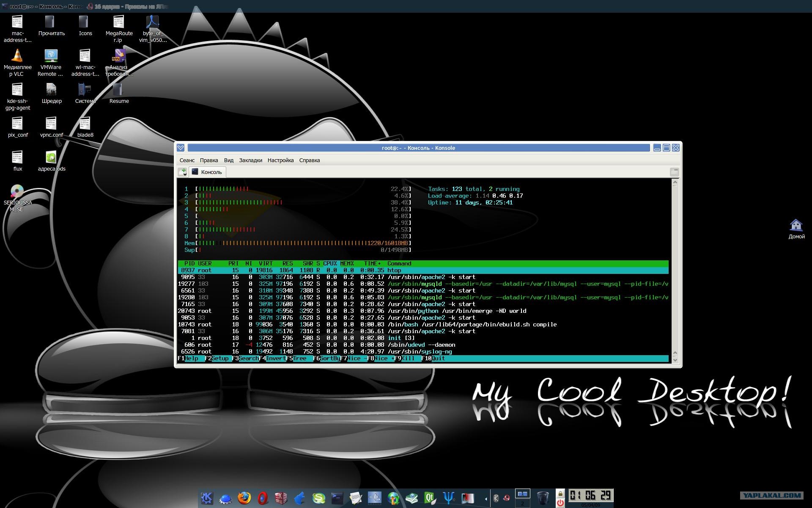Switch to virtual desktop 2 in pager

522,503
